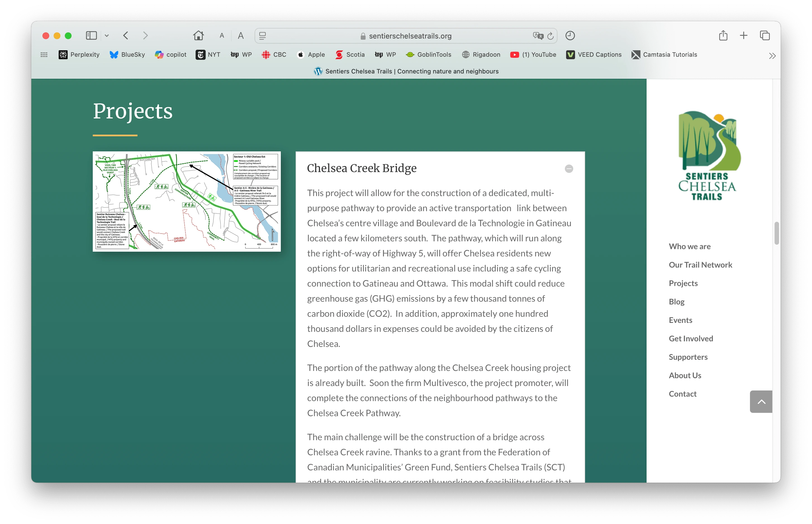Open the apps grid in favorites bar
The image size is (812, 524).
pyautogui.click(x=44, y=55)
